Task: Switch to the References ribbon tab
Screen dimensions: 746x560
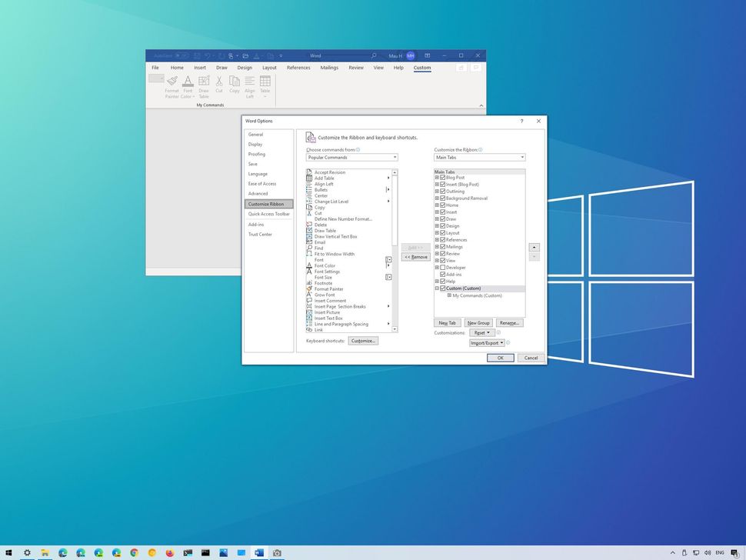Action: (x=298, y=68)
